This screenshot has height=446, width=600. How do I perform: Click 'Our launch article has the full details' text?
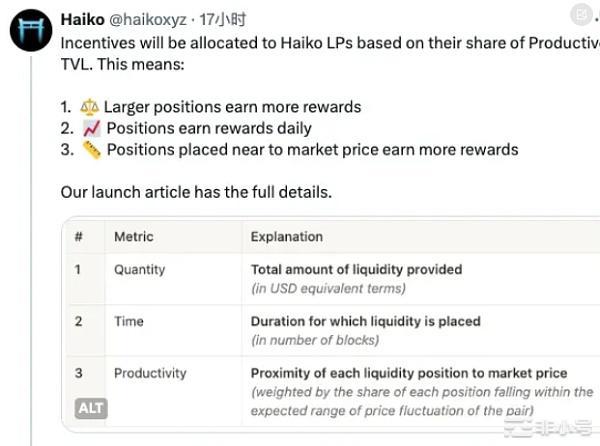point(196,192)
